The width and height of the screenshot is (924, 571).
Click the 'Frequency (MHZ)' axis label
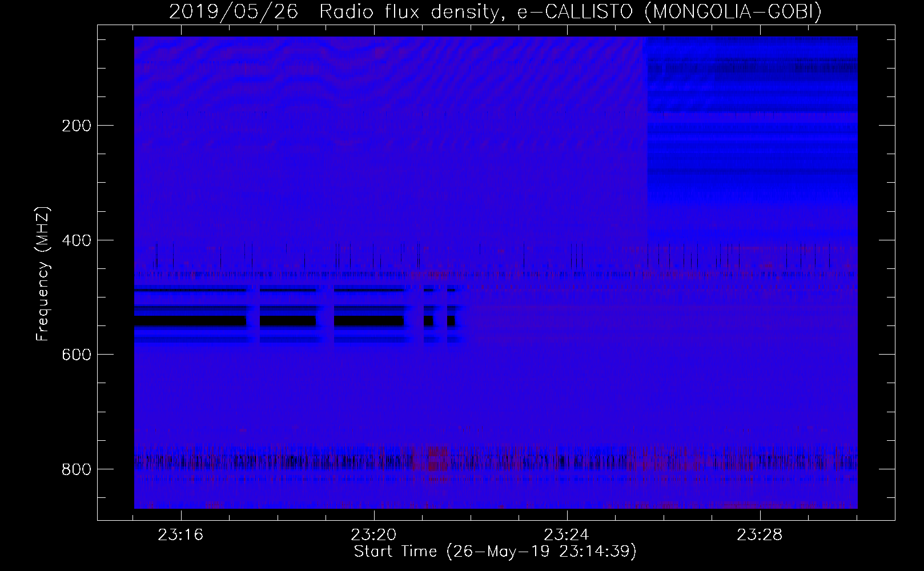[43, 274]
